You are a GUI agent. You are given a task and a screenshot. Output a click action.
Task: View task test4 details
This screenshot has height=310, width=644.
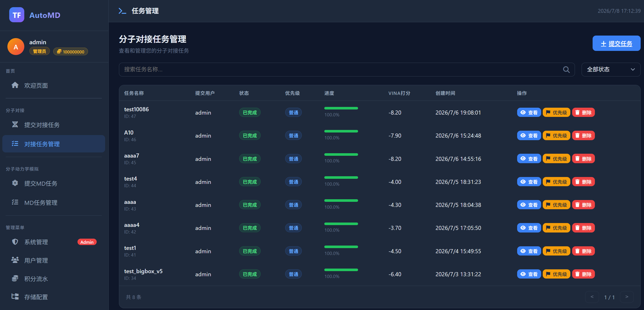(529, 182)
